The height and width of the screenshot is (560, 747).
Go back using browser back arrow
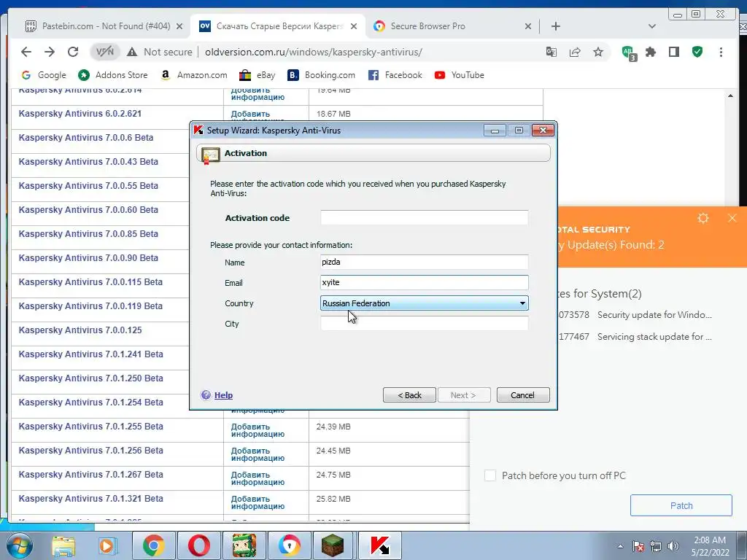tap(26, 52)
